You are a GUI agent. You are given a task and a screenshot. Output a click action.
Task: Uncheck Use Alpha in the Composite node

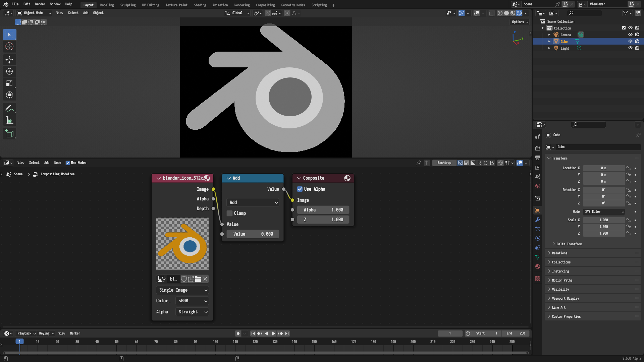[x=300, y=189]
